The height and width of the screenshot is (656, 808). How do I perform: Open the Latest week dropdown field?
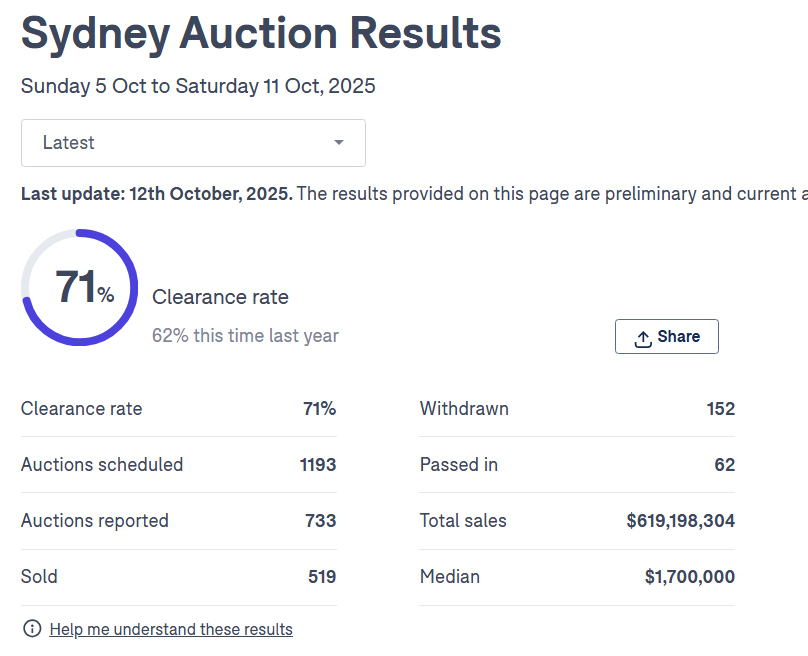click(193, 143)
